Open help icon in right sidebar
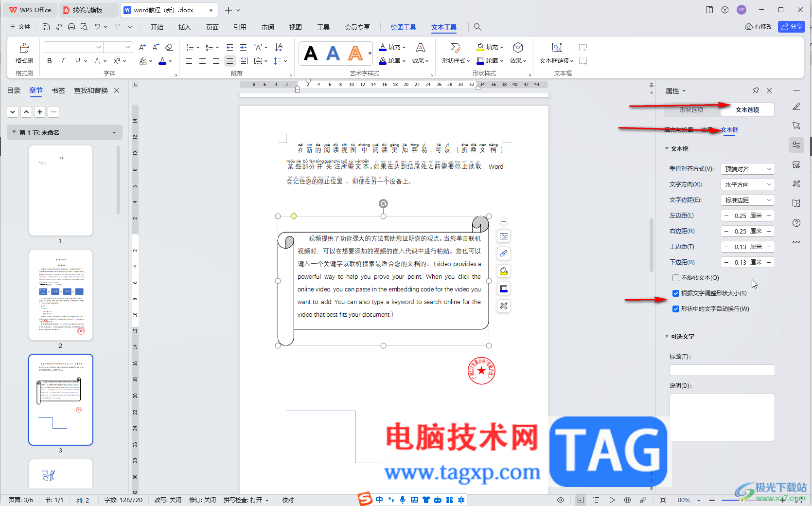This screenshot has width=812, height=506. (x=796, y=223)
